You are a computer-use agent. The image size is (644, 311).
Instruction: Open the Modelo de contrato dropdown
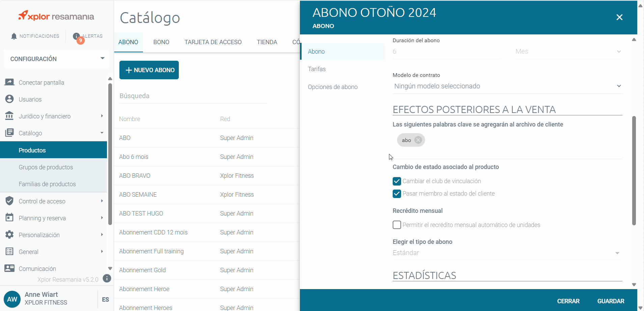point(507,86)
